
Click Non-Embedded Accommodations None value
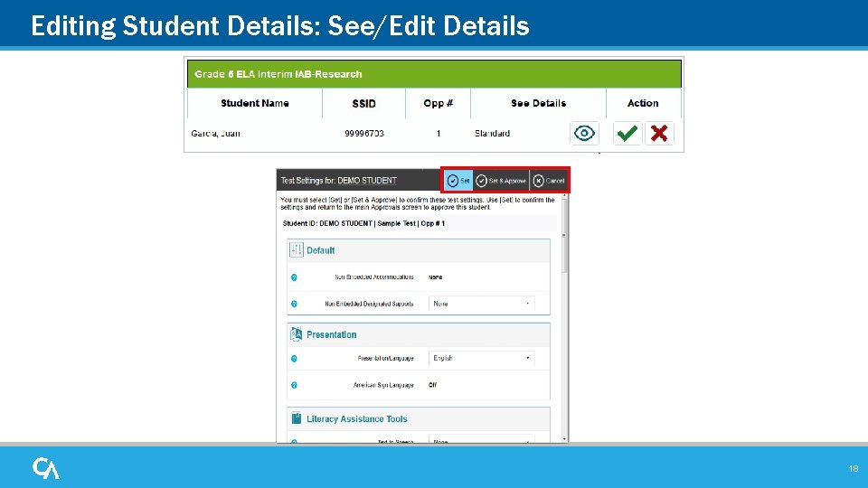(x=435, y=277)
